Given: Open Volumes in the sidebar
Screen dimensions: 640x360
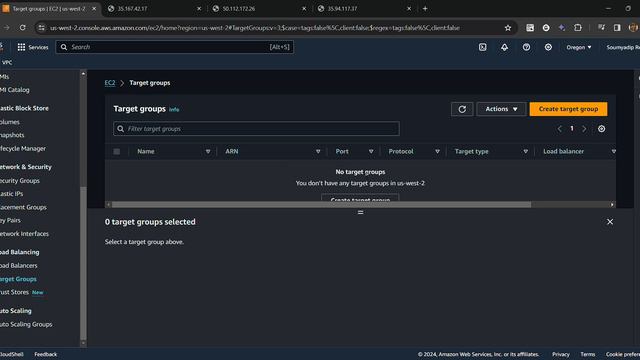Looking at the screenshot, I should [x=10, y=122].
